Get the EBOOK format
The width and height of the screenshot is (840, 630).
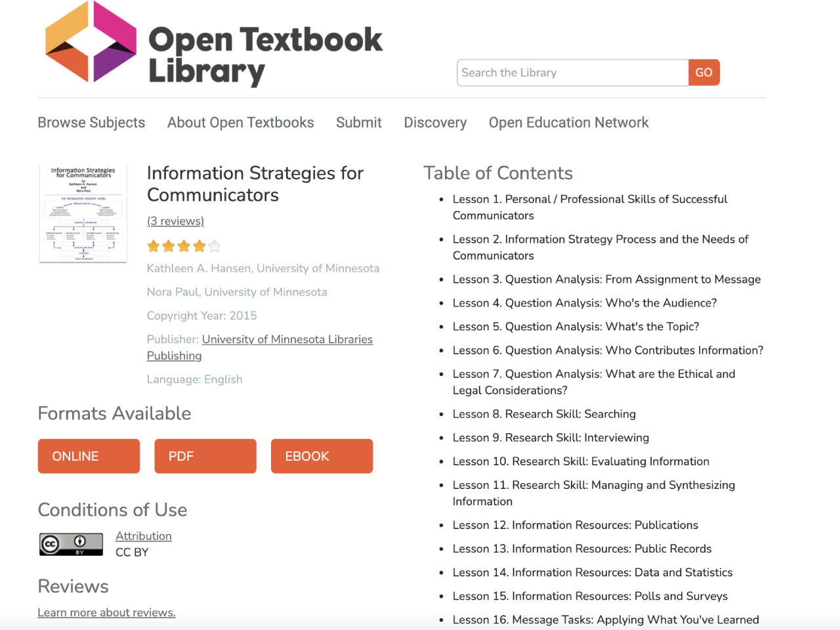pyautogui.click(x=322, y=456)
